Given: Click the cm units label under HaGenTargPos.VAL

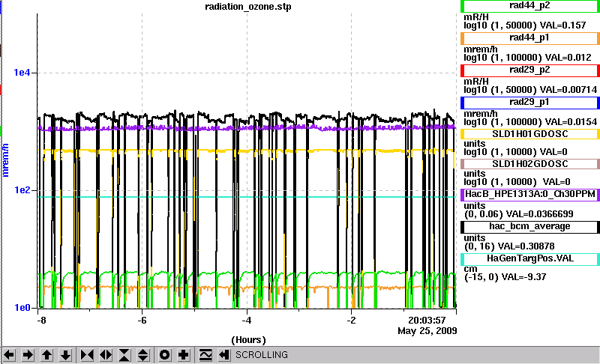Looking at the screenshot, I should tap(470, 270).
